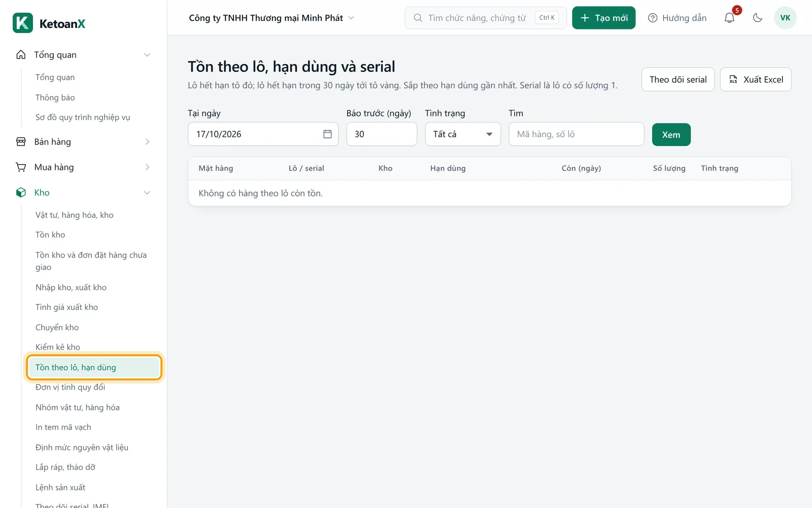Click the Tại ngày date field
This screenshot has width=812, height=508.
[263, 134]
